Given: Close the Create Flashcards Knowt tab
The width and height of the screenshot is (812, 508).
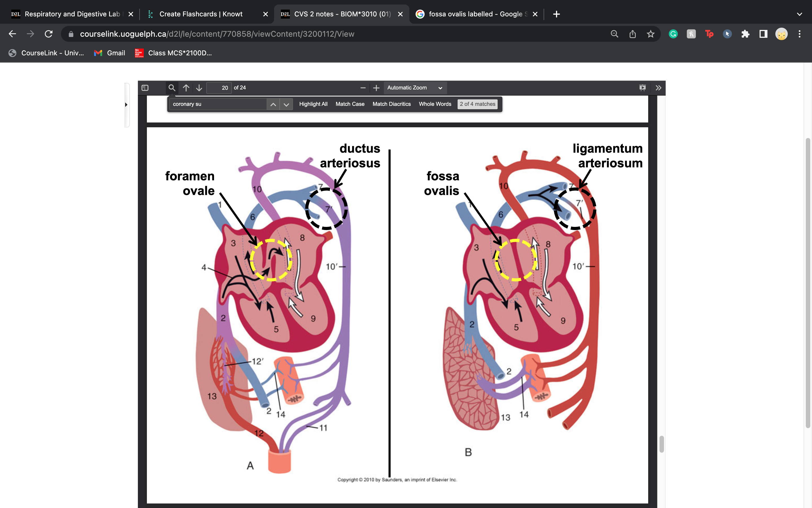Looking at the screenshot, I should (265, 14).
